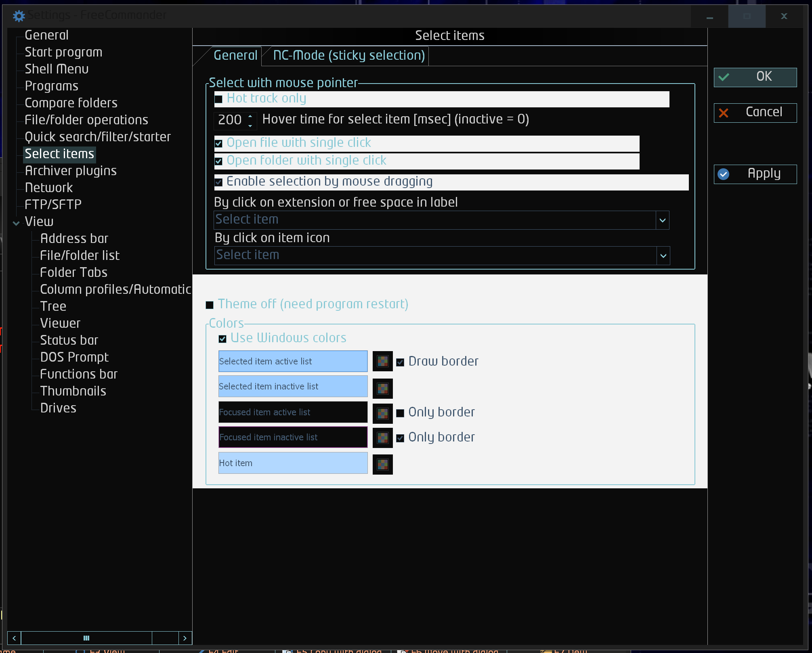Screen dimensions: 812x653
Task: Uncheck Open file with single click
Action: tap(218, 144)
